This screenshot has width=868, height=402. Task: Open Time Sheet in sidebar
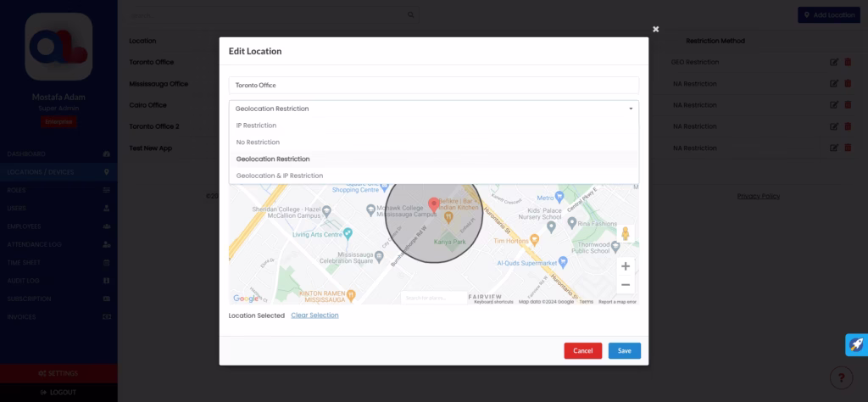pos(58,262)
